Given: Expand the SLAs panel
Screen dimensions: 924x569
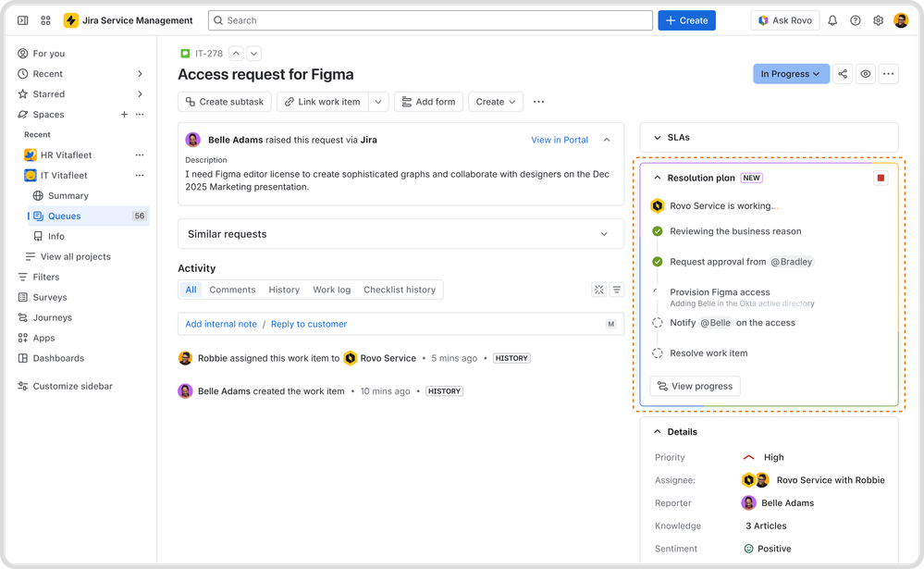Looking at the screenshot, I should pyautogui.click(x=657, y=137).
